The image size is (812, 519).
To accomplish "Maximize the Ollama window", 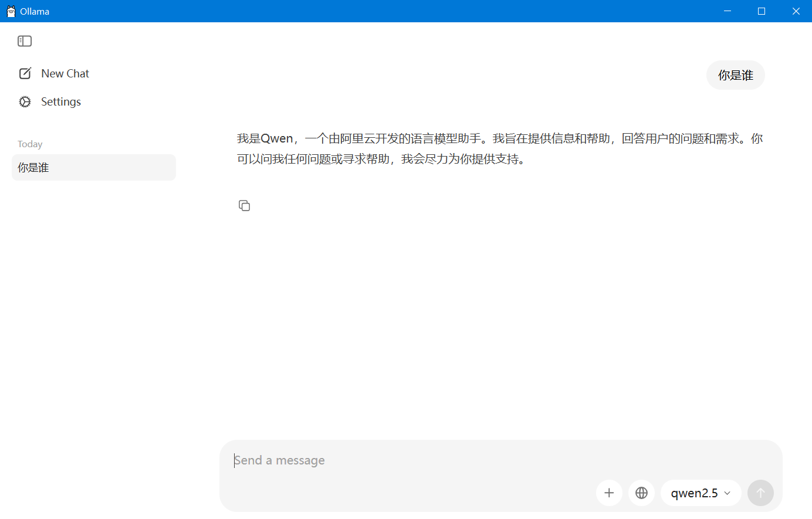I will (762, 11).
